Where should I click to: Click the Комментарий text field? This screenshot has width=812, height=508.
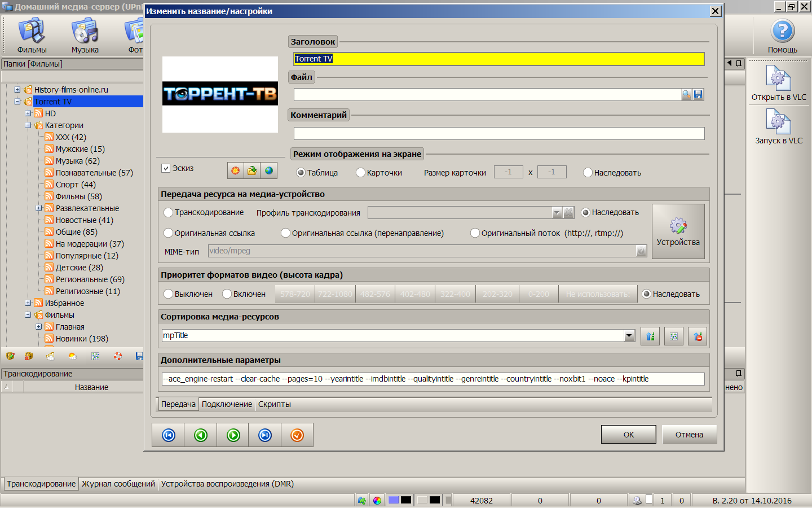click(499, 133)
